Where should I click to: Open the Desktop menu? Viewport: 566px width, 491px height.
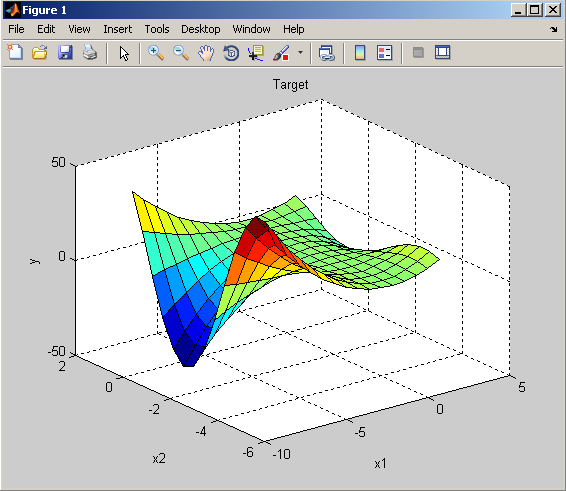[x=201, y=29]
